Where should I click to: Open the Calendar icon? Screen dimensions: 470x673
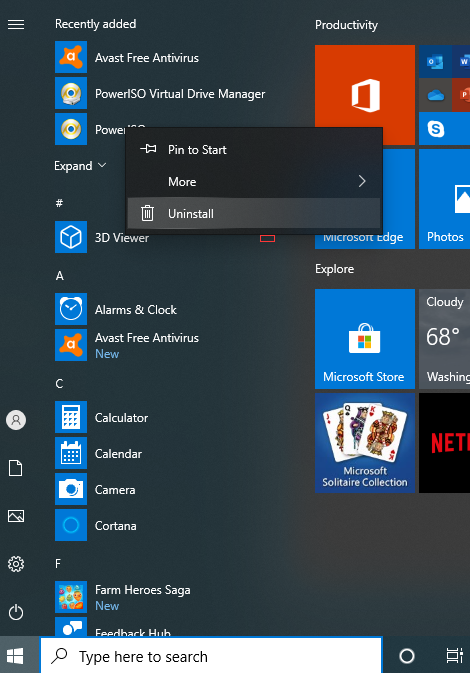pos(71,453)
